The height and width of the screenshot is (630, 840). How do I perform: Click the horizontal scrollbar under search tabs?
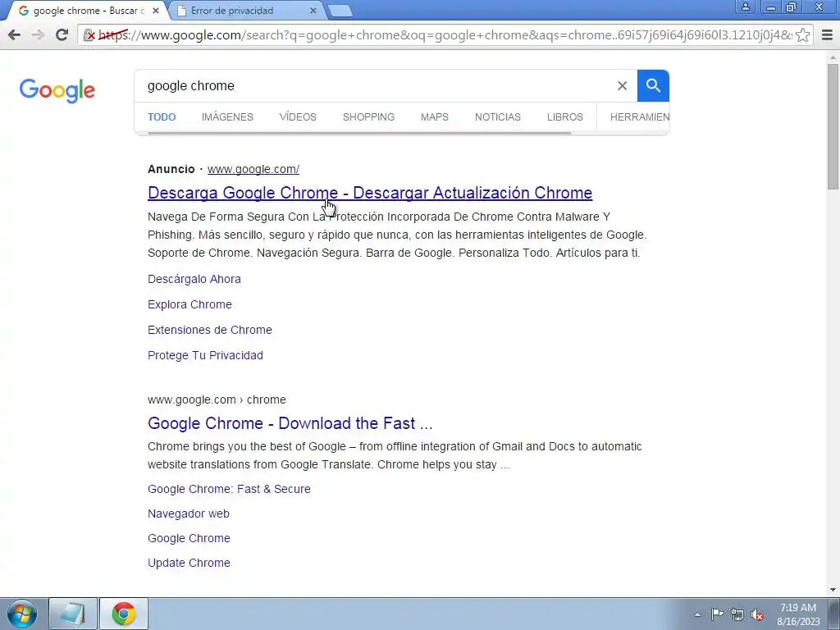pyautogui.click(x=359, y=132)
